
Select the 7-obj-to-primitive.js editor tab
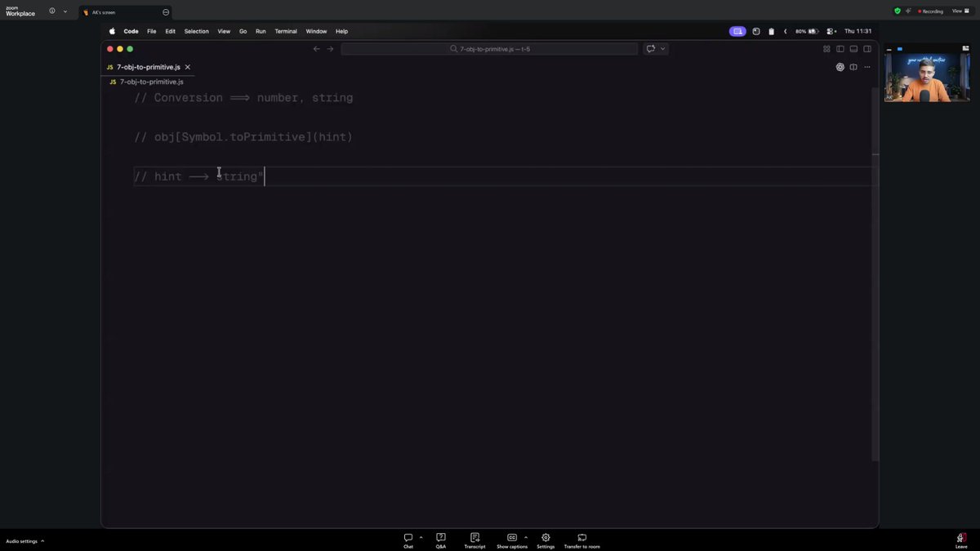click(x=149, y=67)
